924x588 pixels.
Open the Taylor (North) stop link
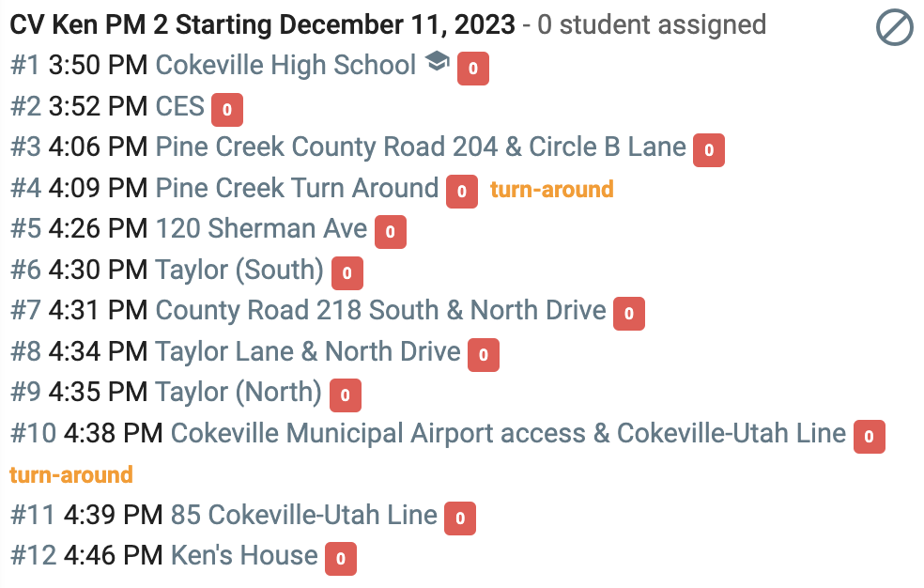(239, 393)
